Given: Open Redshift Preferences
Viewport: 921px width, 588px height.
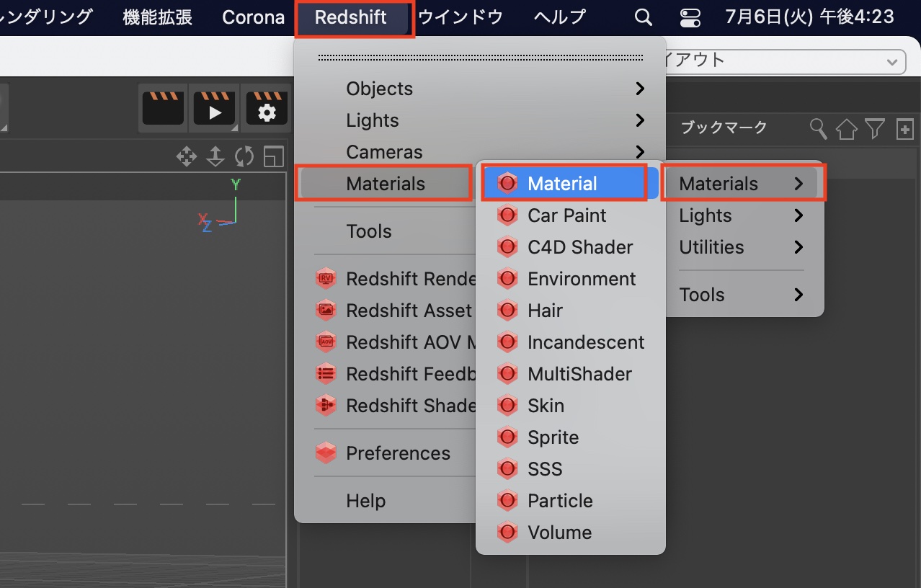Looking at the screenshot, I should 398,453.
